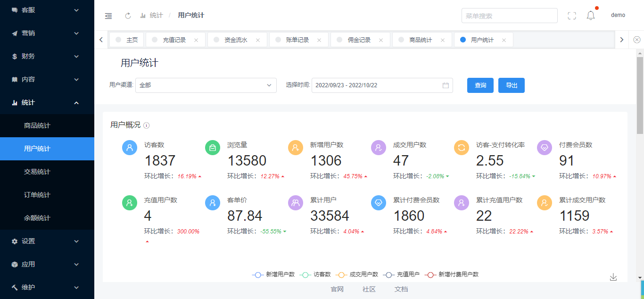Click calendar icon in date range field
Screen dimensions: 644x299
446,85
